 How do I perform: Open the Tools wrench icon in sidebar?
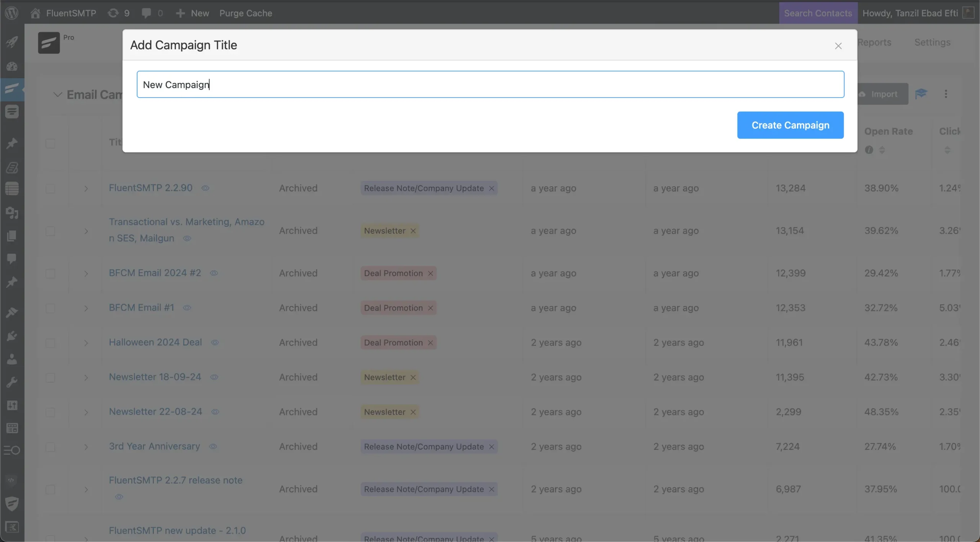pyautogui.click(x=12, y=382)
